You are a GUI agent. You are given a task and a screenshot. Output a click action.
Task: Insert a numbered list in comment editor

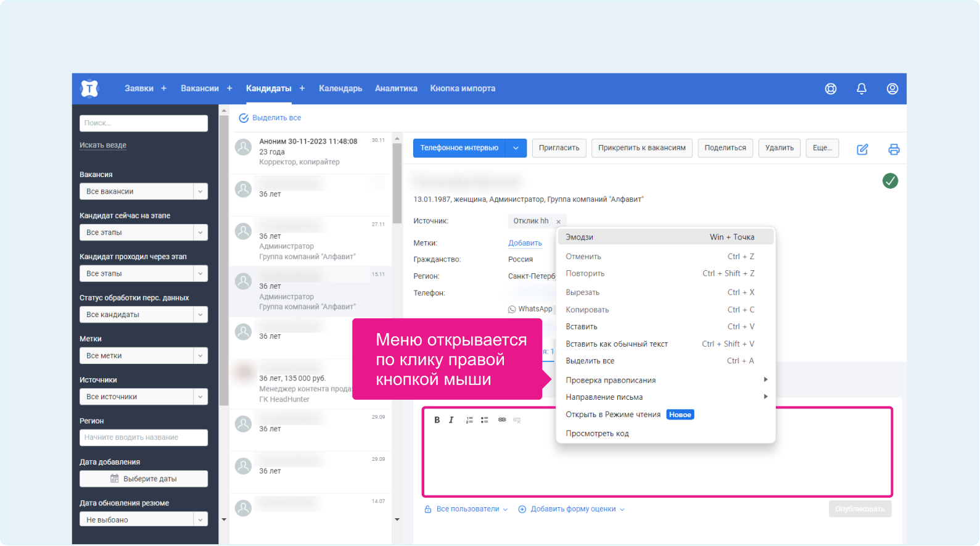[469, 420]
